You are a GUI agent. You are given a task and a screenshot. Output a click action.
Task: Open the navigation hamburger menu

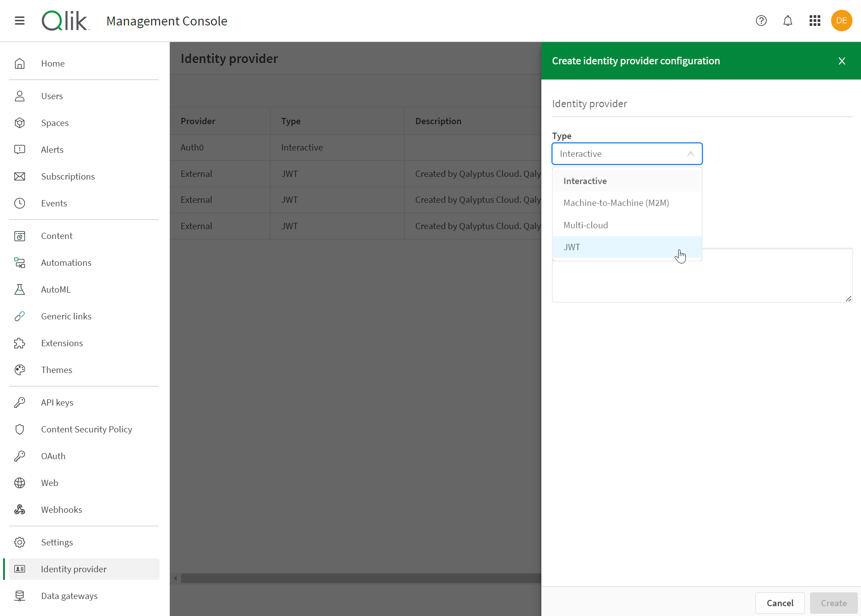click(19, 21)
